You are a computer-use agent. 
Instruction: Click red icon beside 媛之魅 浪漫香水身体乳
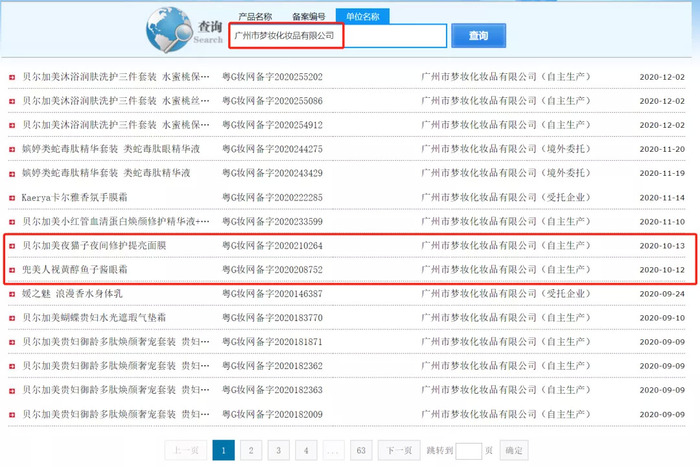(12, 295)
